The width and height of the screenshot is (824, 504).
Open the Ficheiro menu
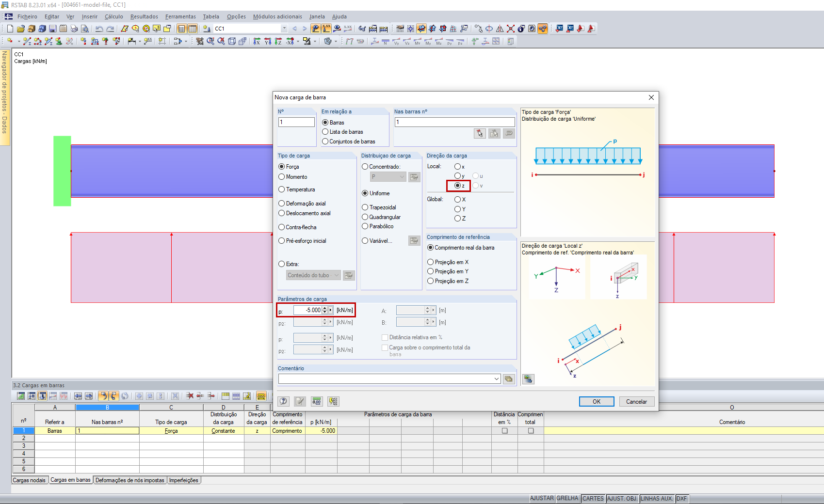click(x=27, y=16)
